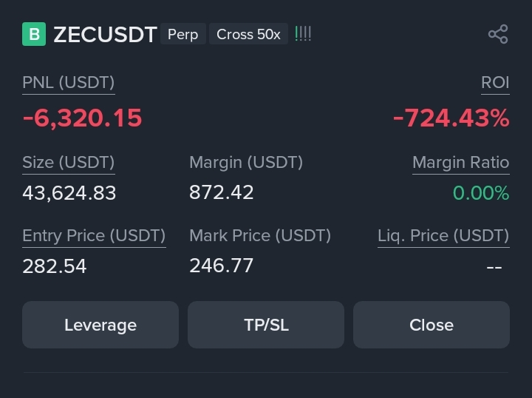Screen dimensions: 532x398
Task: Tap the ADL indicator bars
Action: tap(303, 34)
